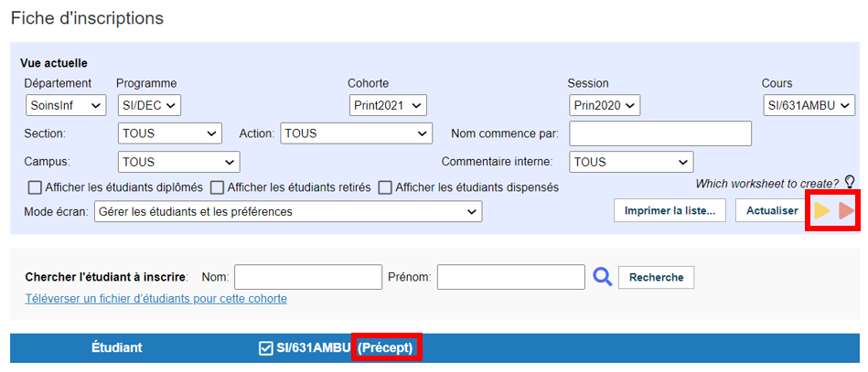Open the Département dropdown SoinsInf

(x=66, y=105)
